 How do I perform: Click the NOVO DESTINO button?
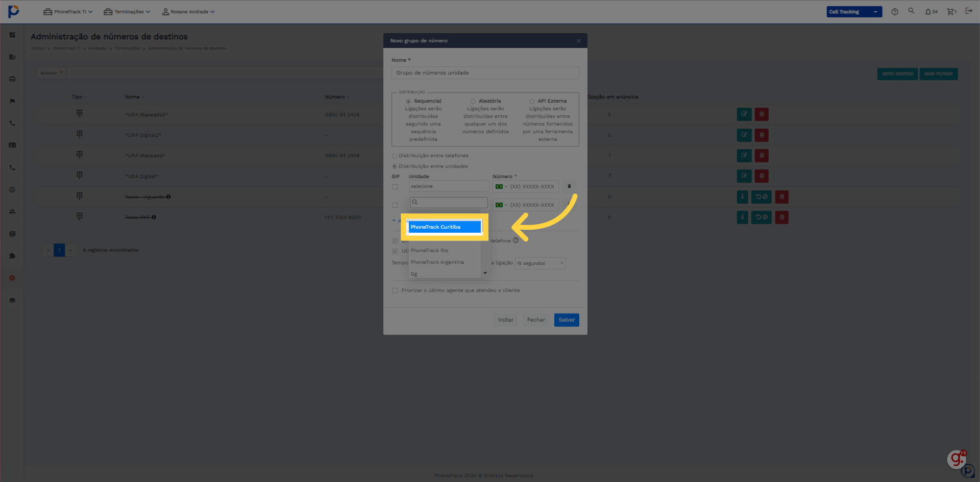coord(897,74)
